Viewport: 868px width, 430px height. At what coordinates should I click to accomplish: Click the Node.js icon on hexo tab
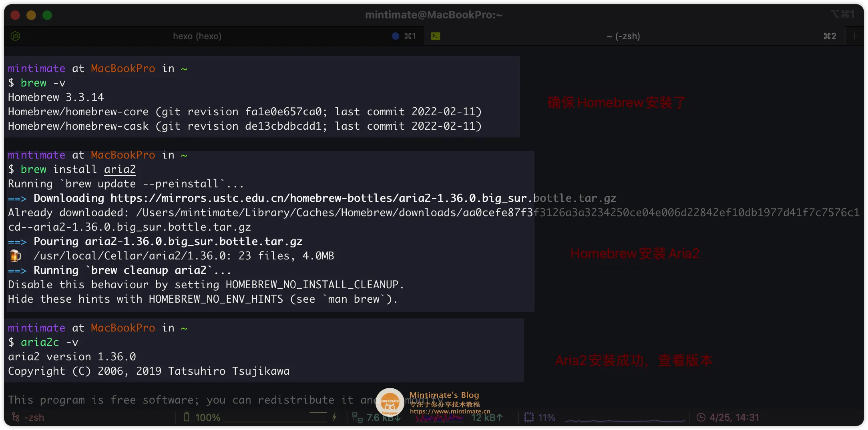[15, 36]
